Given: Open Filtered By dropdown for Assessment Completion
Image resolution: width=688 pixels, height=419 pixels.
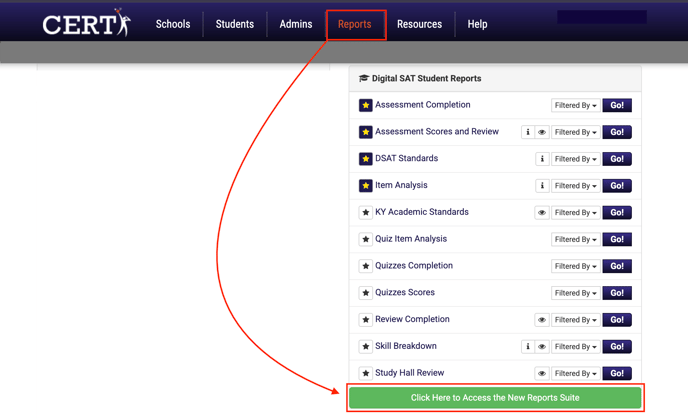Looking at the screenshot, I should pos(575,105).
